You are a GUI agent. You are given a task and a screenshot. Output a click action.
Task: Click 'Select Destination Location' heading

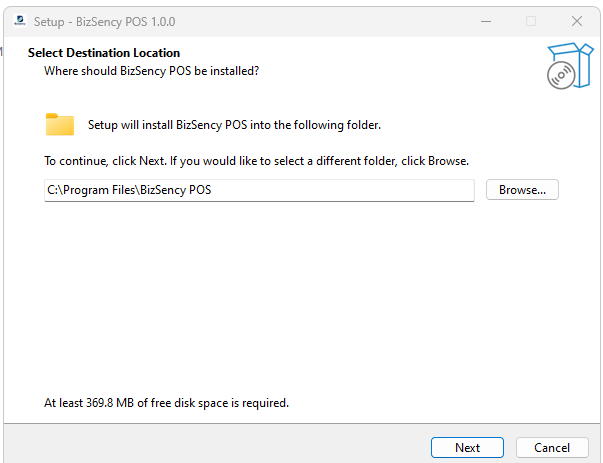(104, 53)
